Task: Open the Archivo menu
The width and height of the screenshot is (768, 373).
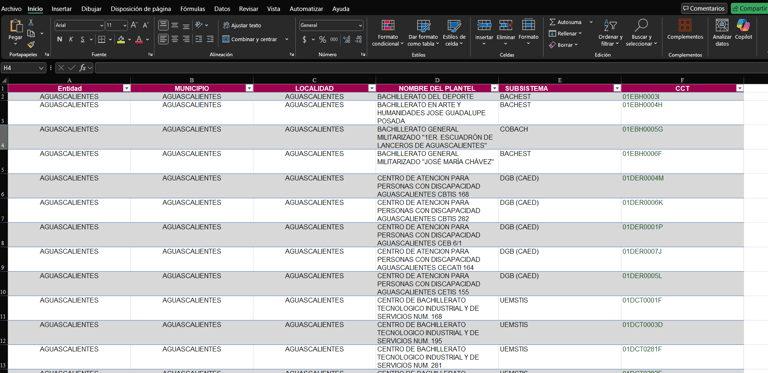Action: tap(11, 9)
